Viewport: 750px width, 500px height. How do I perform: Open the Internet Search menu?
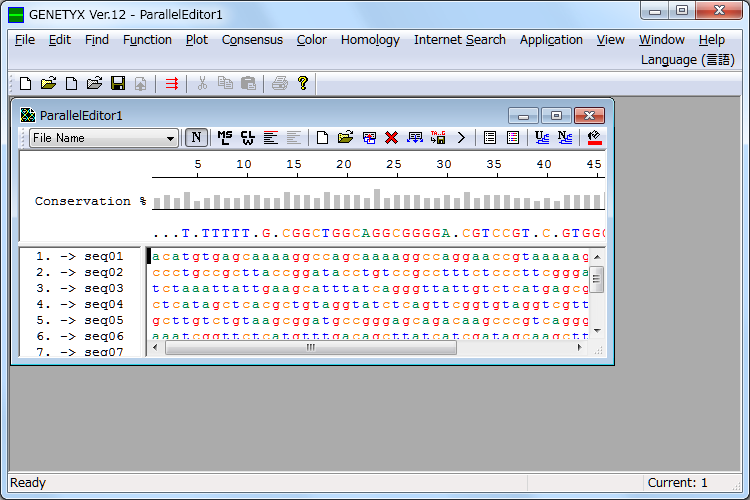tap(460, 40)
